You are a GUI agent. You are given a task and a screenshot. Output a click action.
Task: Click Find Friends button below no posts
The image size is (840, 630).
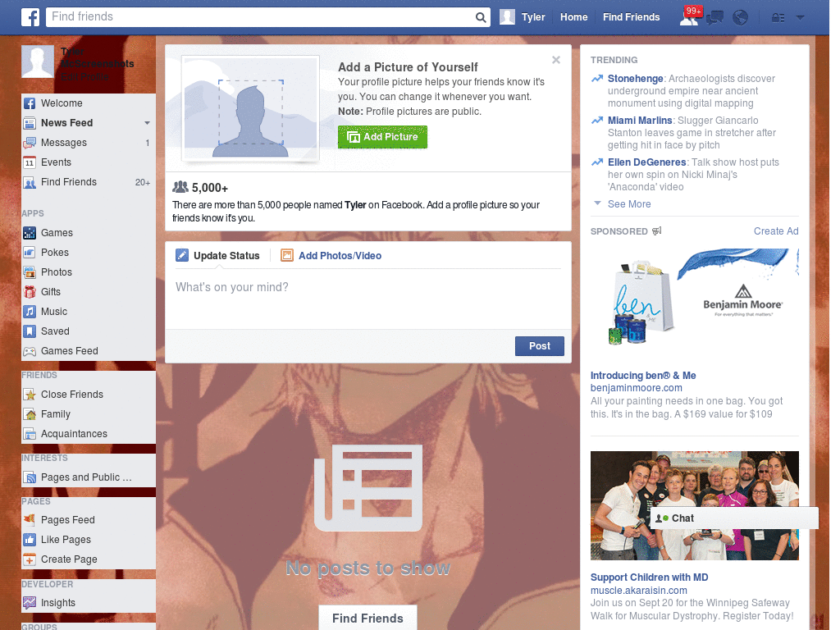[367, 619]
